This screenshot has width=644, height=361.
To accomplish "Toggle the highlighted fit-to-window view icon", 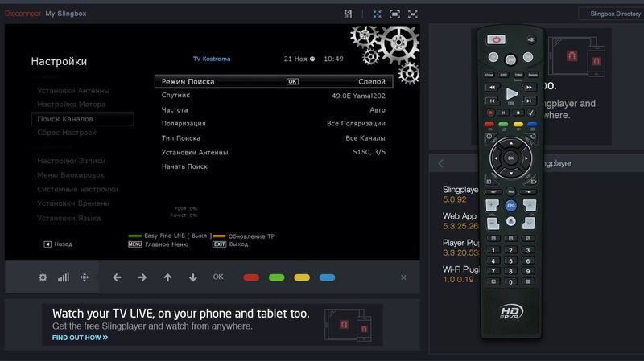I will [378, 14].
